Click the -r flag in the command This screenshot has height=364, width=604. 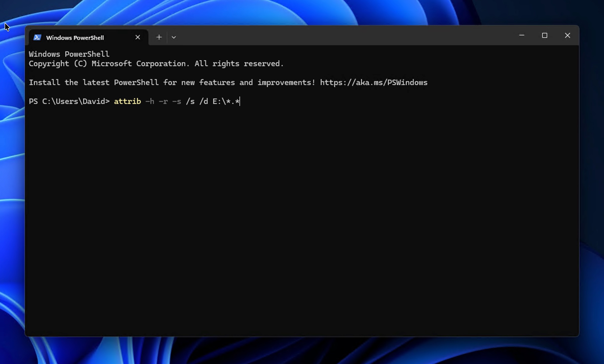163,101
